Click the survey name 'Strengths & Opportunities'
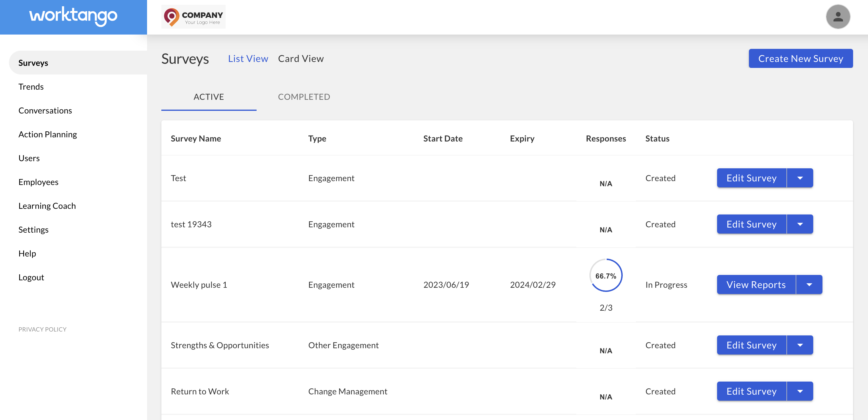The width and height of the screenshot is (868, 420). pyautogui.click(x=220, y=345)
